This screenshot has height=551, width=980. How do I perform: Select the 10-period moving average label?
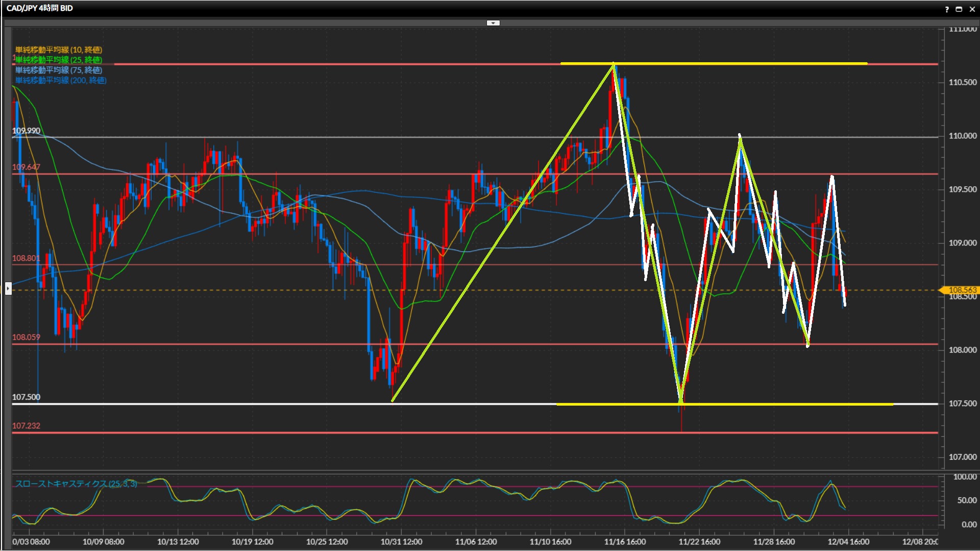(x=59, y=49)
